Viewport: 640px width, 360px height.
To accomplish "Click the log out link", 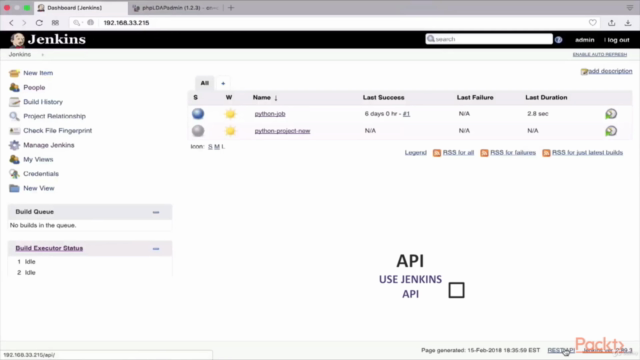I will pos(618,40).
